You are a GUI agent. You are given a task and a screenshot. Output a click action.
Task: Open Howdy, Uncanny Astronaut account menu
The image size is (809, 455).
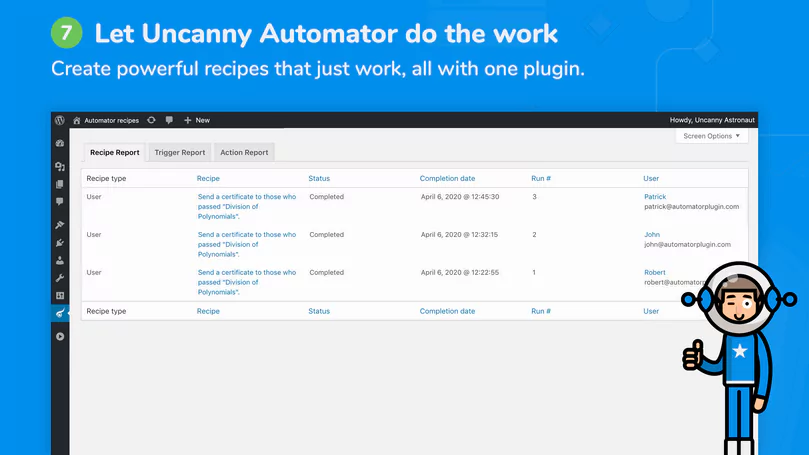(x=712, y=120)
